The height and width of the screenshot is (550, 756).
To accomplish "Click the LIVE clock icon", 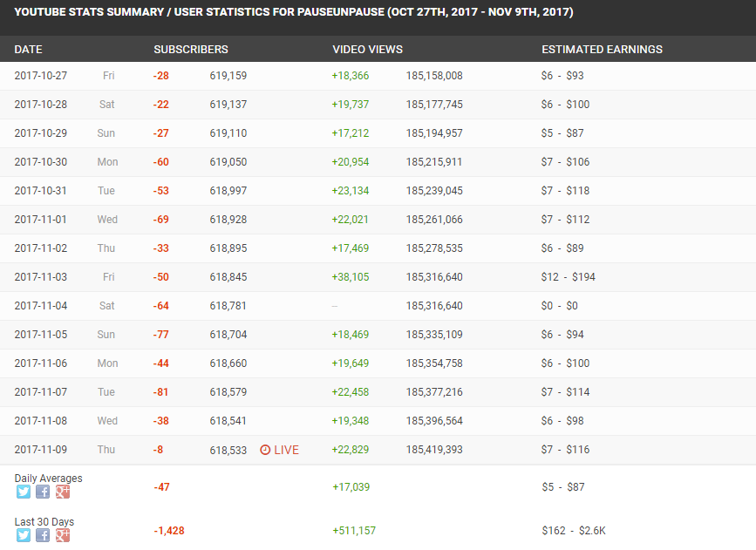I will [x=265, y=450].
